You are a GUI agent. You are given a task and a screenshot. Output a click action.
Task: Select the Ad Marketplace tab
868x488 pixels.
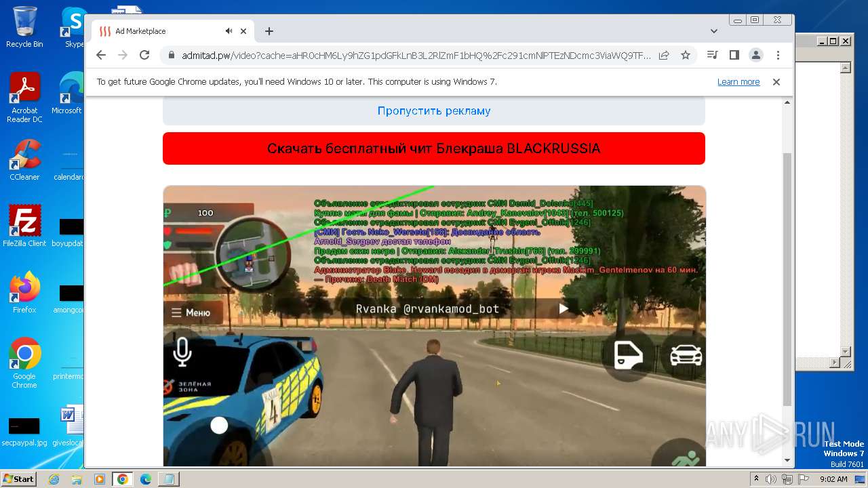(x=173, y=31)
